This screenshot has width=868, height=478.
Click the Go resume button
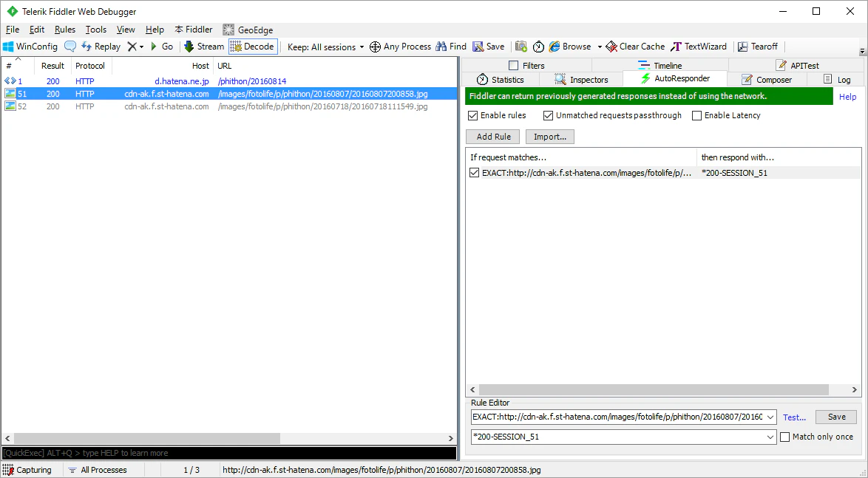coord(162,47)
